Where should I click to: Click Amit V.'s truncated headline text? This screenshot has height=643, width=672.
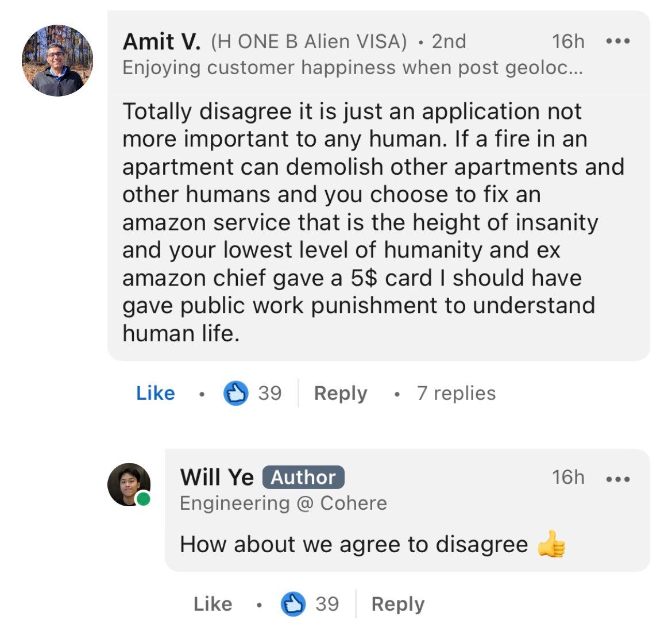[x=353, y=68]
